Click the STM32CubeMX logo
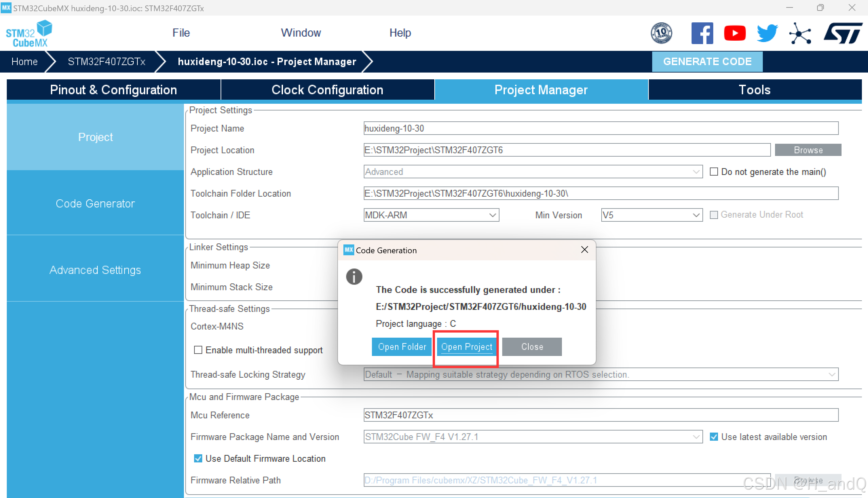This screenshot has height=498, width=868. click(x=29, y=34)
